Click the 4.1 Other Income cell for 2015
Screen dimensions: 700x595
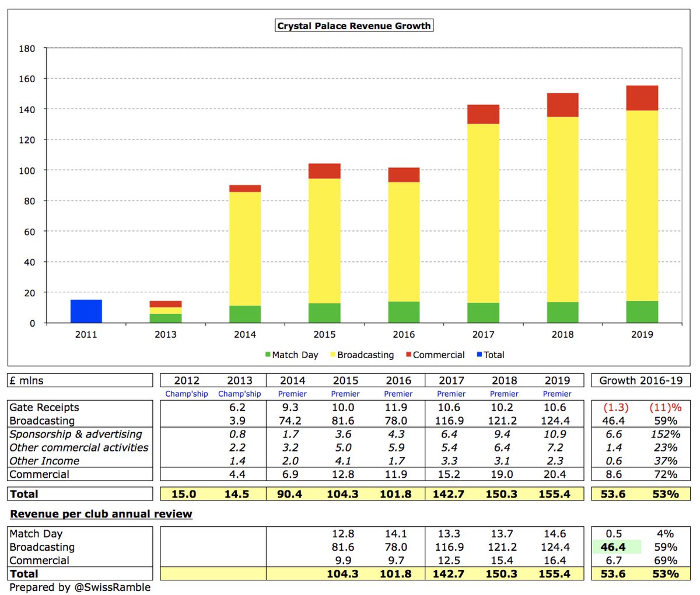[344, 461]
